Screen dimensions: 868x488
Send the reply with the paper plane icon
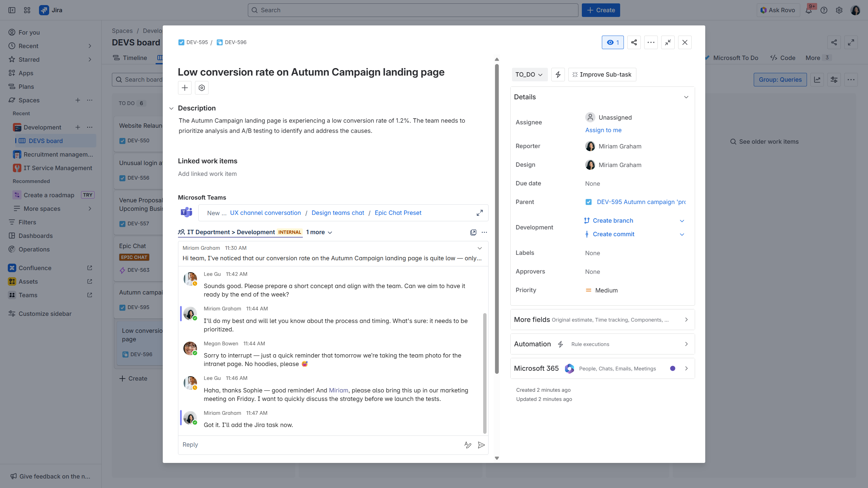pos(481,445)
